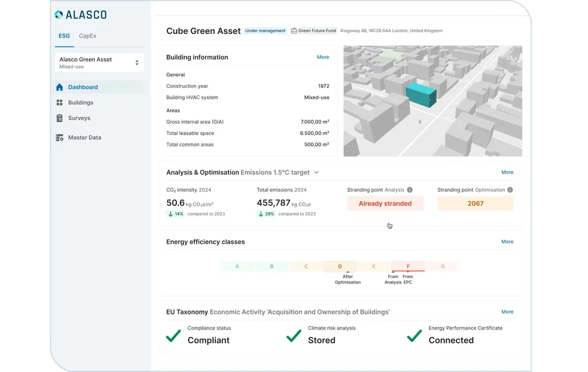
Task: Click Gross internal area value 7.000,00 m²
Action: click(315, 122)
